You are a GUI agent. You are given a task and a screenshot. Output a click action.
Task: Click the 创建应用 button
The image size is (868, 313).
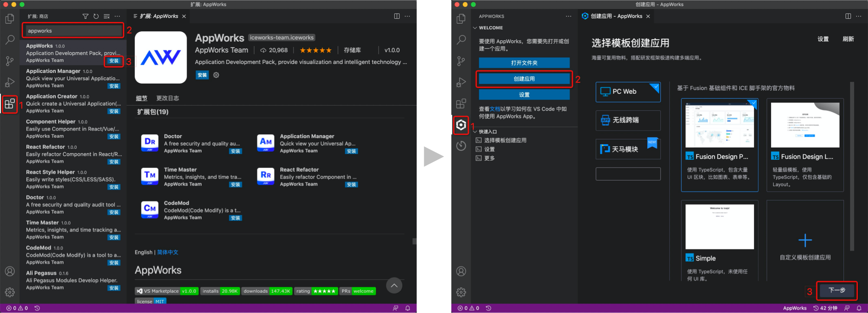point(524,79)
